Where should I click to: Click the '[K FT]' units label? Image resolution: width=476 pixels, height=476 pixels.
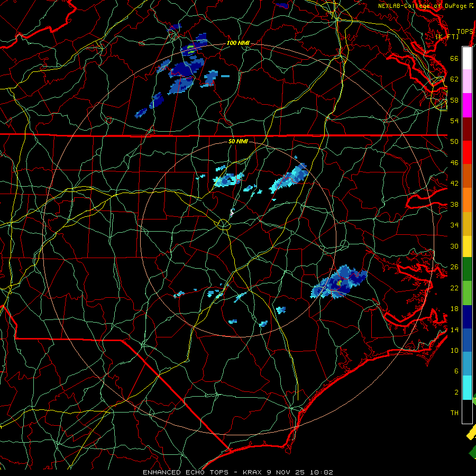(x=447, y=36)
